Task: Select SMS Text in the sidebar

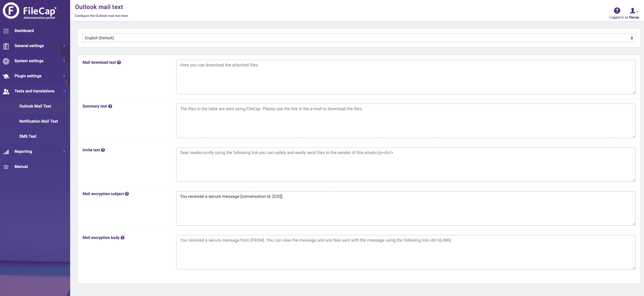Action: (28, 136)
